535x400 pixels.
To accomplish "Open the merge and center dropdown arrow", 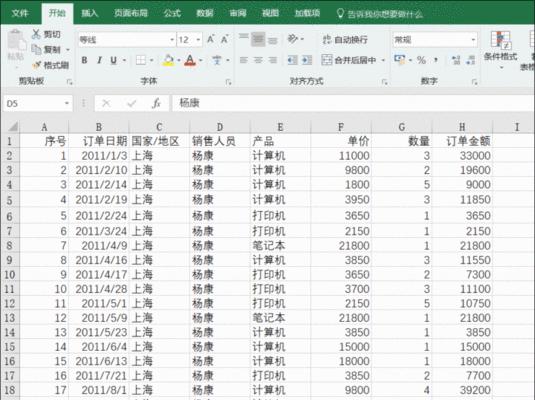I will 383,60.
